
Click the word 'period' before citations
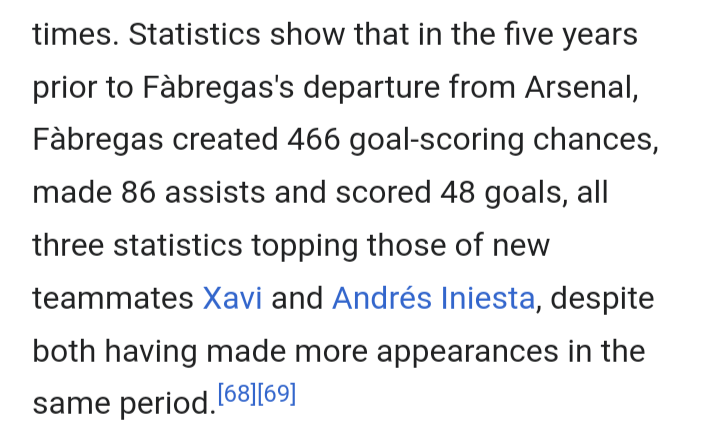coord(164,404)
